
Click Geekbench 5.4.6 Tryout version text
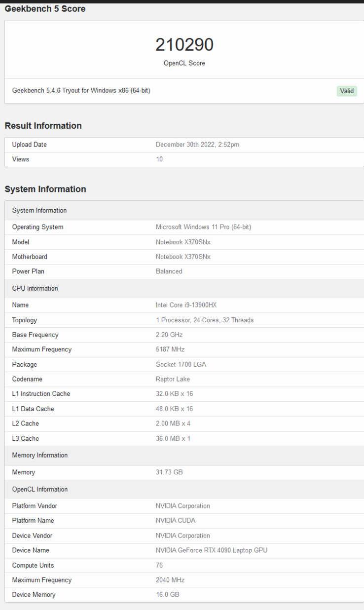click(x=81, y=91)
